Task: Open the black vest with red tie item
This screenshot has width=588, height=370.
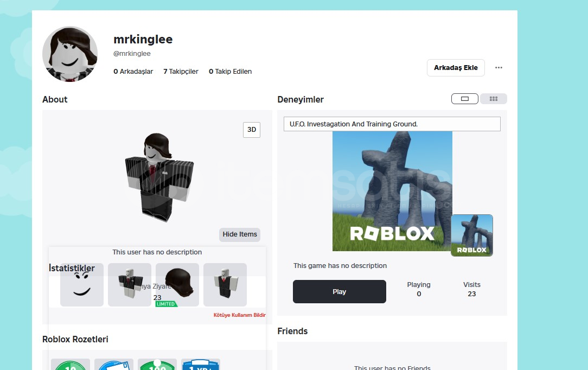Action: pos(225,285)
